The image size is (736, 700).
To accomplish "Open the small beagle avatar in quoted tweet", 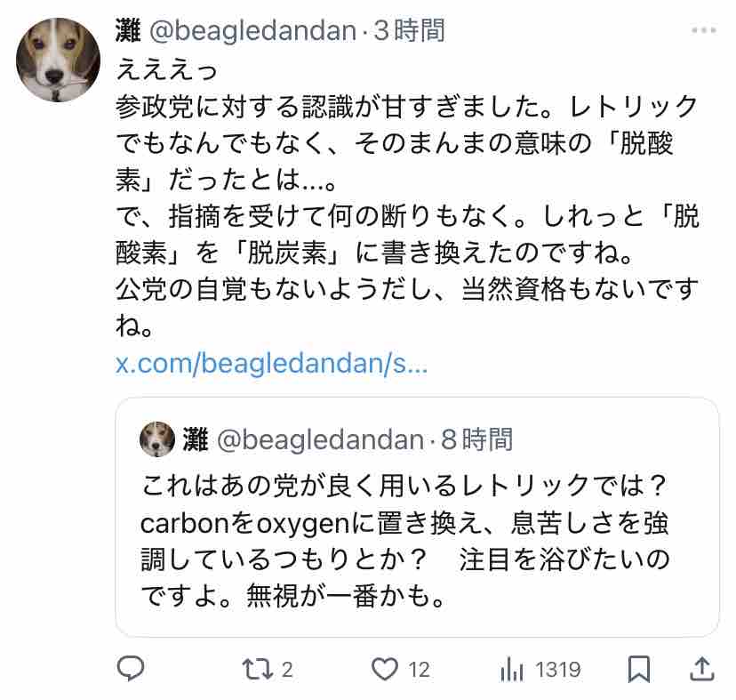I will pyautogui.click(x=158, y=439).
